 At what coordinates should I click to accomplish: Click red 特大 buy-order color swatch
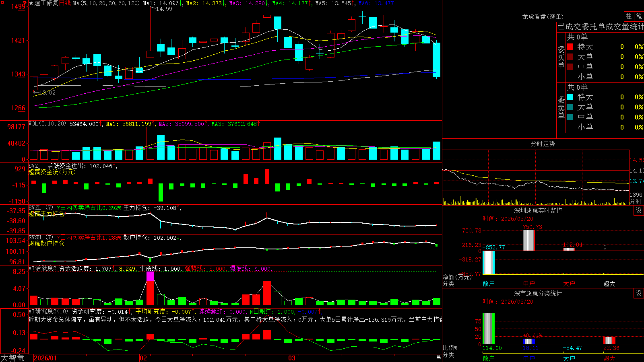click(570, 47)
